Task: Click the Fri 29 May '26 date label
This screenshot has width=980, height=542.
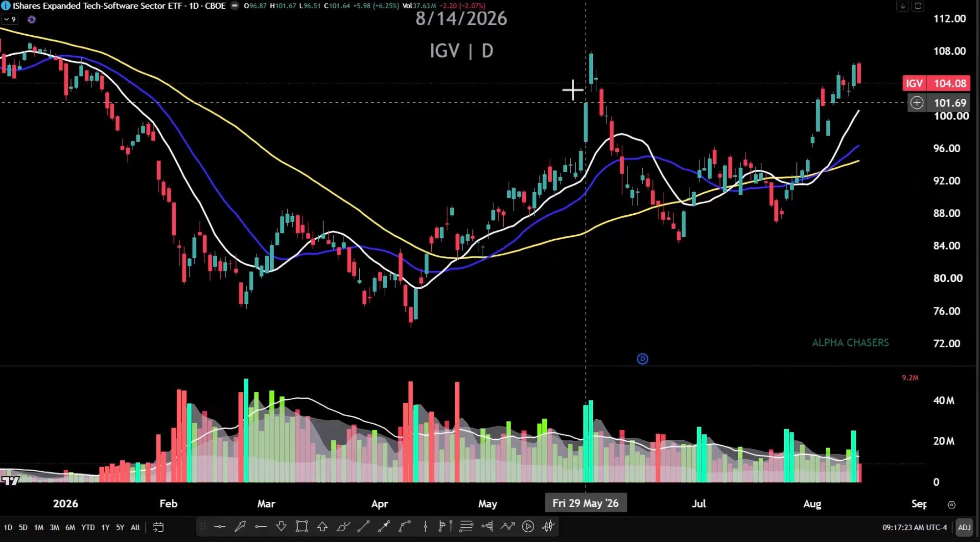Action: click(585, 503)
